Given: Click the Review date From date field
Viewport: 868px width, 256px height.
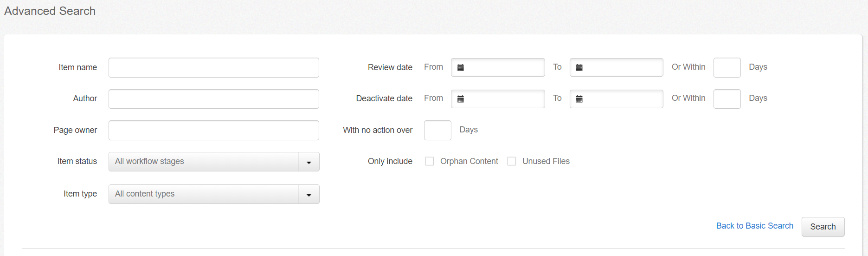Looking at the screenshot, I should point(498,67).
